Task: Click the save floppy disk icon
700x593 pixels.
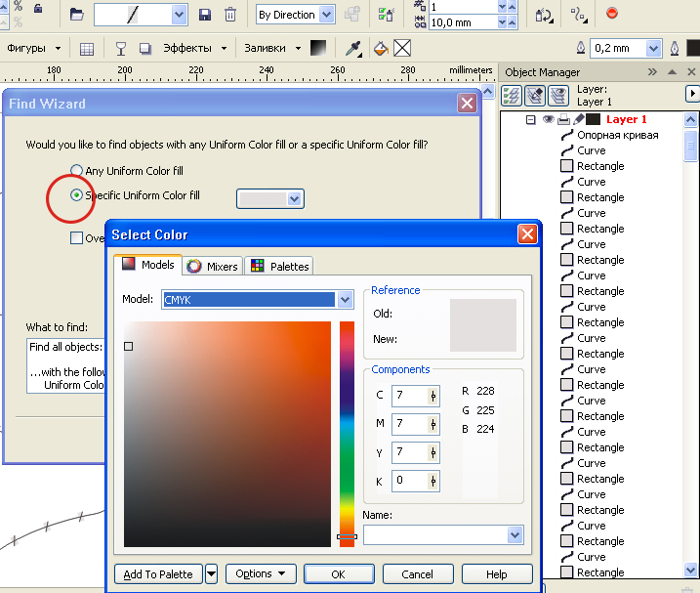Action: point(205,15)
